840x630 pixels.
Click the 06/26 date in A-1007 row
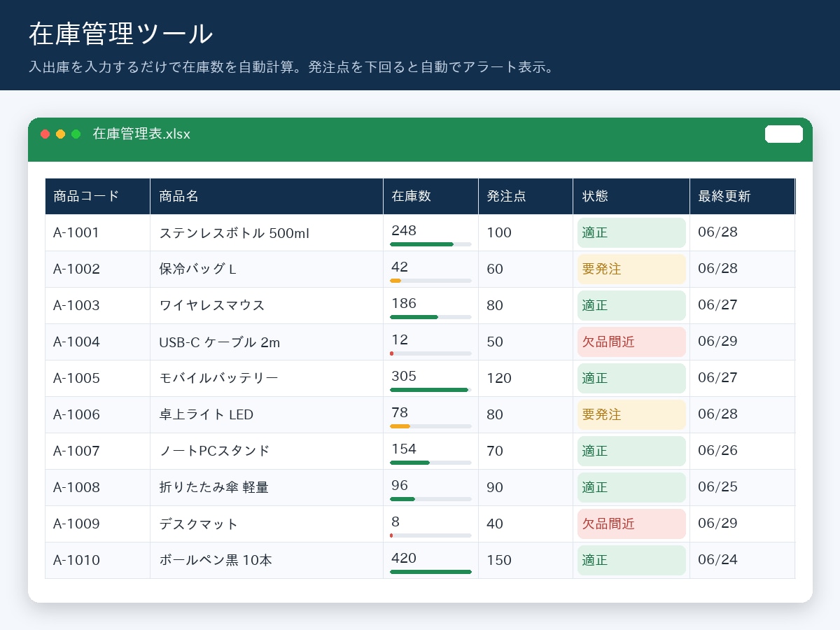click(x=718, y=451)
